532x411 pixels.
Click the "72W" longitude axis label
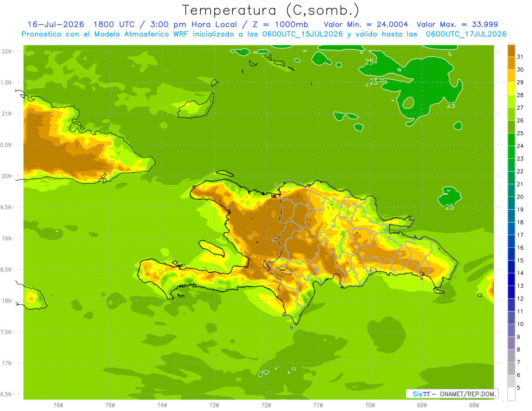click(266, 405)
